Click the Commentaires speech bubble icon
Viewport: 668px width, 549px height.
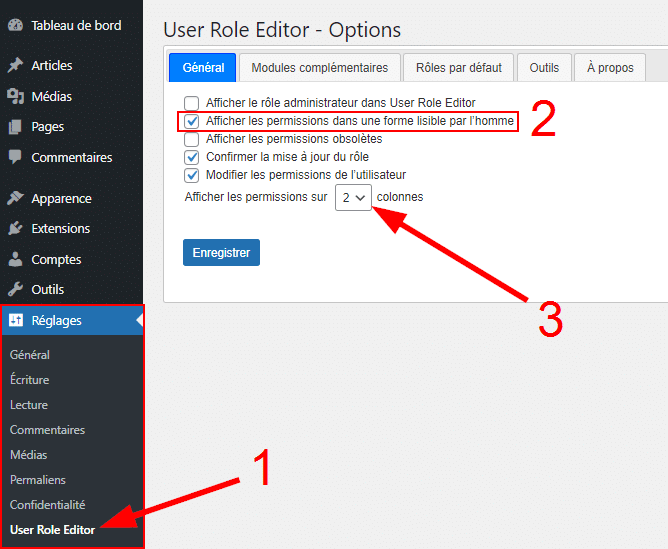15,157
